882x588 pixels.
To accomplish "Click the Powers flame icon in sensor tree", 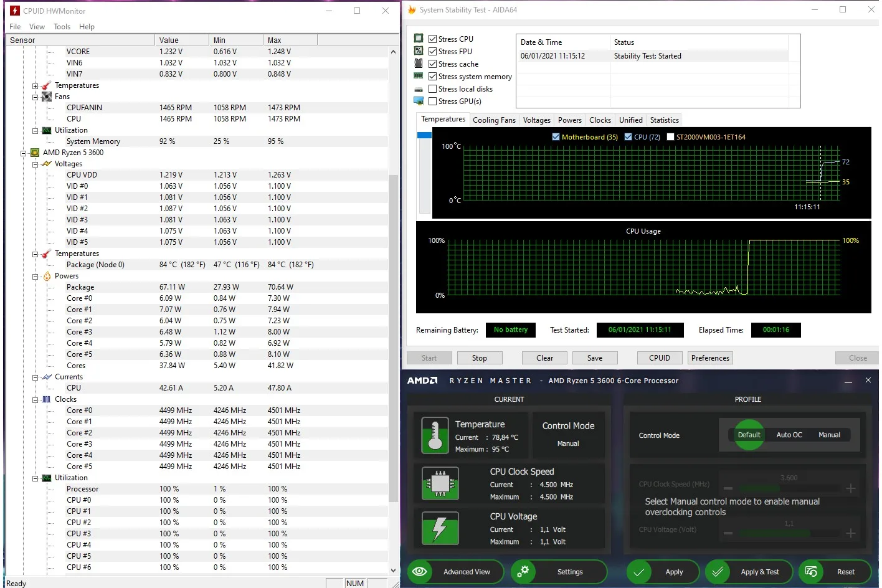I will (x=47, y=276).
